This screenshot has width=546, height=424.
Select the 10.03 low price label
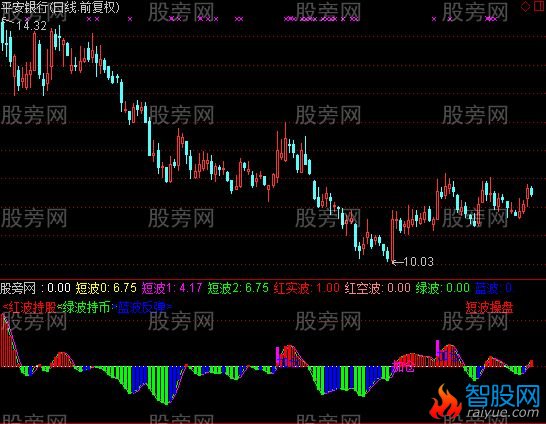[x=419, y=261]
